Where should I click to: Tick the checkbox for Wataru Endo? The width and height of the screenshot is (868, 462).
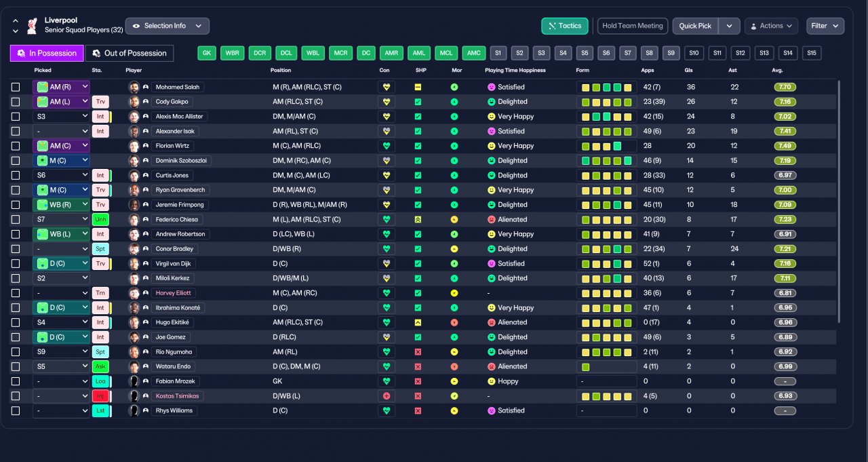pos(16,366)
